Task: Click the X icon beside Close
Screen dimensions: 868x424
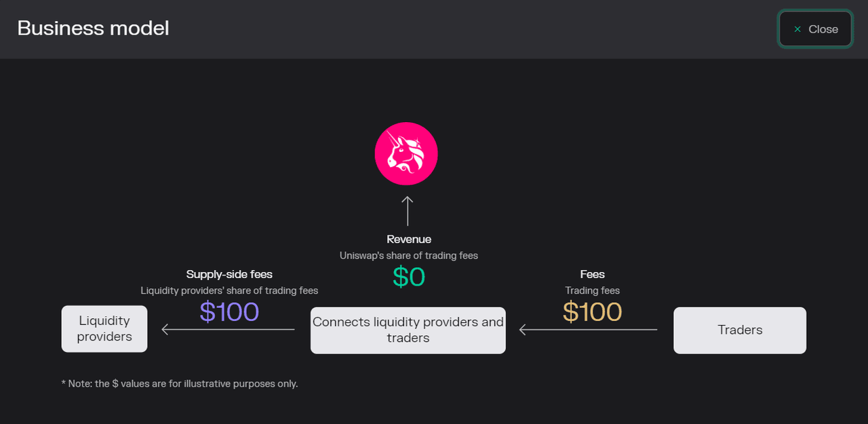Action: pyautogui.click(x=797, y=29)
